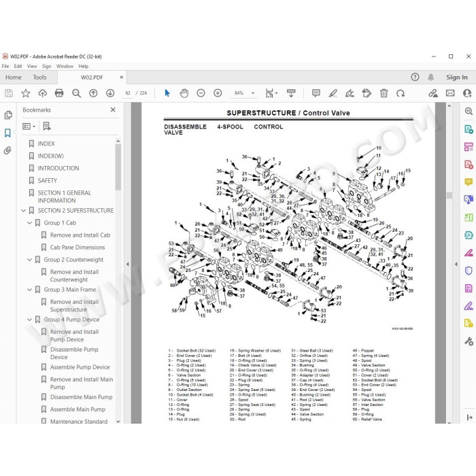
Task: Open INDEX bookmark
Action: (x=46, y=143)
